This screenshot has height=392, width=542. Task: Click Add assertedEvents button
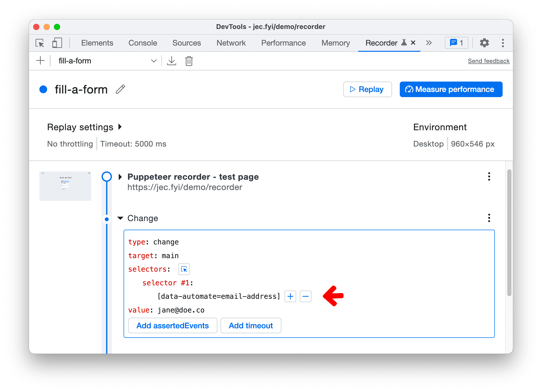pyautogui.click(x=172, y=325)
